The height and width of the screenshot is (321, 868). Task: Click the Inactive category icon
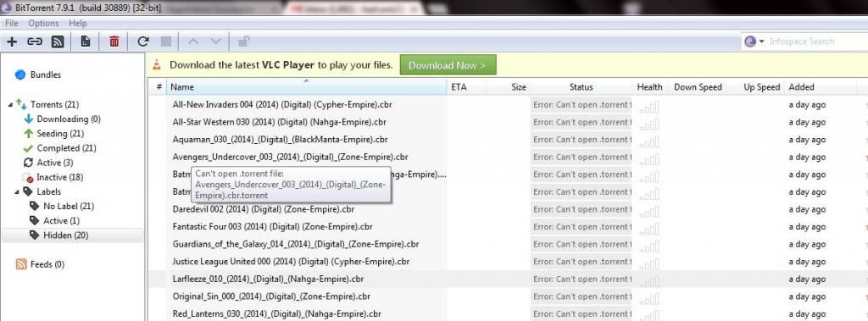(x=28, y=178)
